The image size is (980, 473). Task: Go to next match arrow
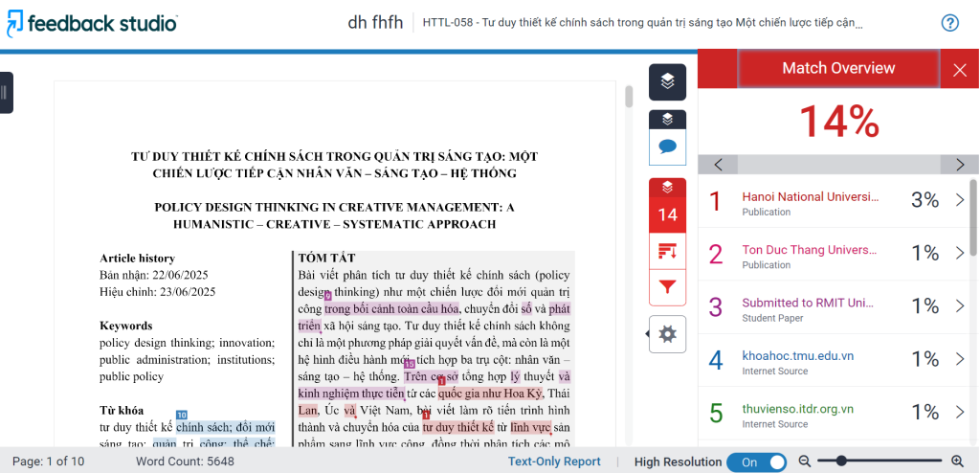(x=960, y=165)
